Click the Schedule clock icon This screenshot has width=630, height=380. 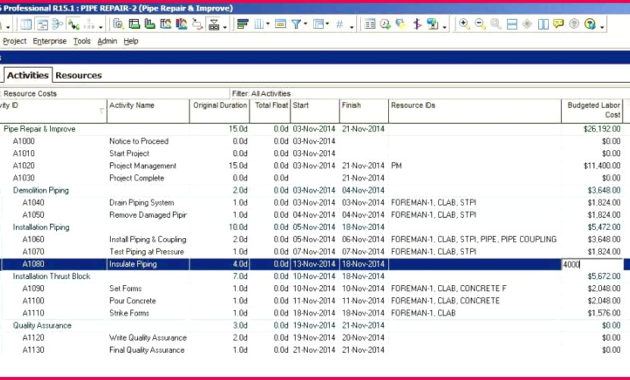tap(385, 25)
